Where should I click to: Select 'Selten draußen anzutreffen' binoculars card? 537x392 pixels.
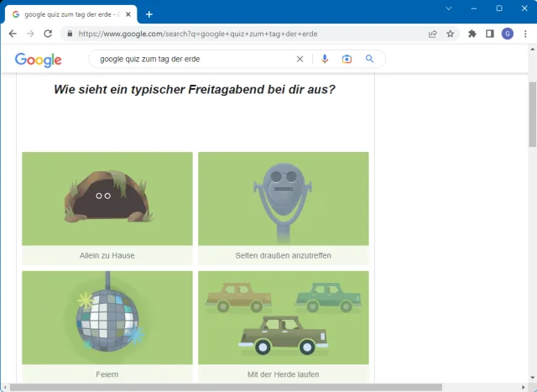(x=283, y=208)
